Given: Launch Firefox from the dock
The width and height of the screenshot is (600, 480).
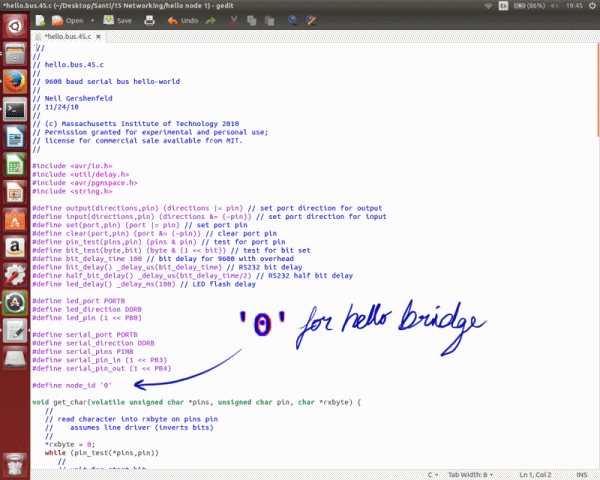Looking at the screenshot, I should tap(15, 82).
